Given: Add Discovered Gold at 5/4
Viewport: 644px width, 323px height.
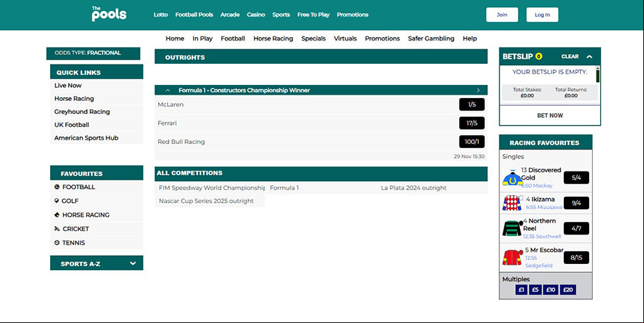Looking at the screenshot, I should [x=576, y=178].
